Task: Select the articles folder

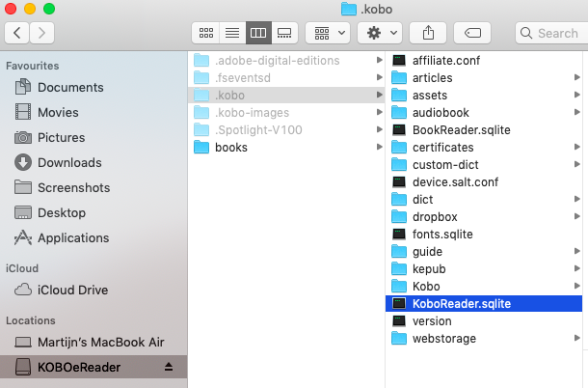Action: coord(484,78)
